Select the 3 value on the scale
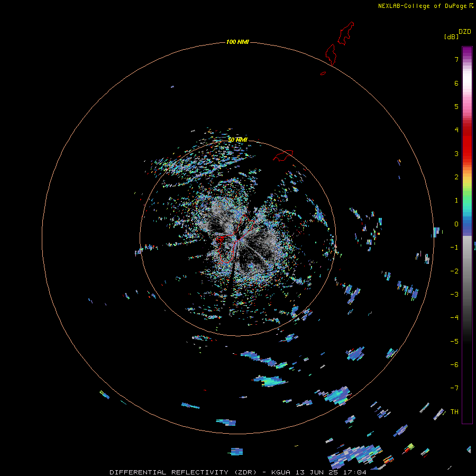 tap(456, 153)
